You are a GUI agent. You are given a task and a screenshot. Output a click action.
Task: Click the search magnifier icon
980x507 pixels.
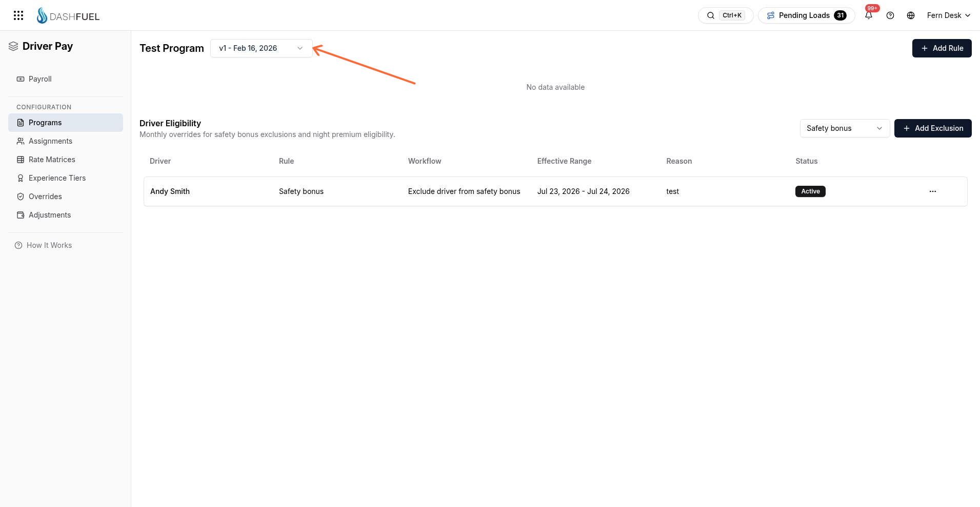click(x=711, y=15)
